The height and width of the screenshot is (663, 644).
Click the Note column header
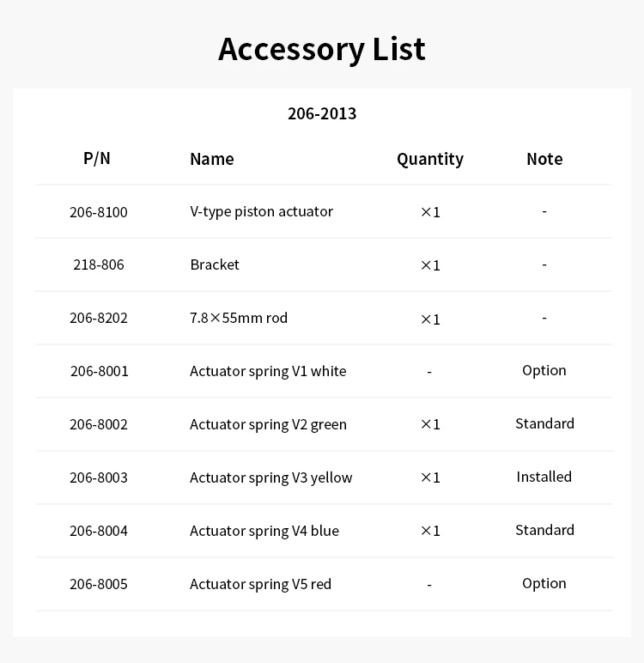[x=544, y=159]
